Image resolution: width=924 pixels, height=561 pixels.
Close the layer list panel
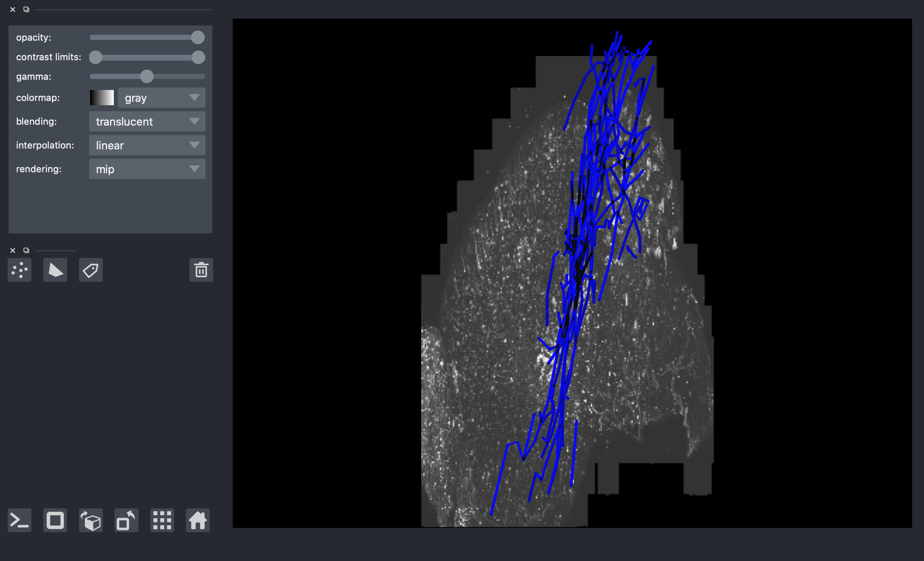click(x=13, y=250)
